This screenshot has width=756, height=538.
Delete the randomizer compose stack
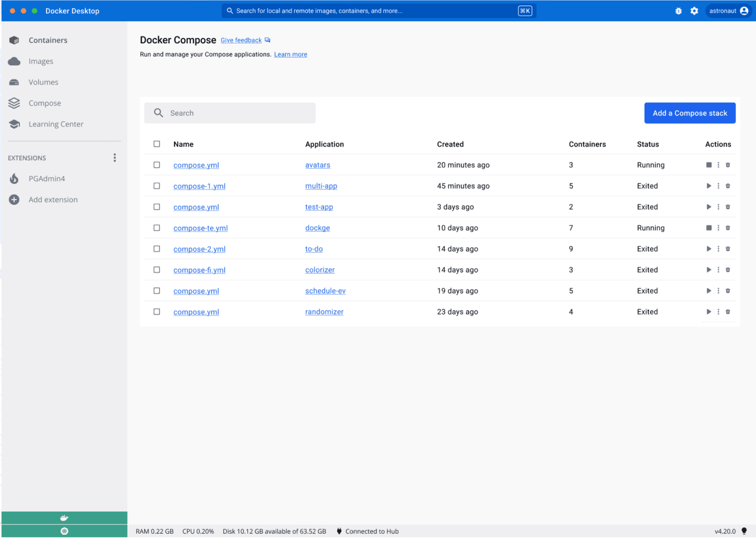tap(728, 312)
